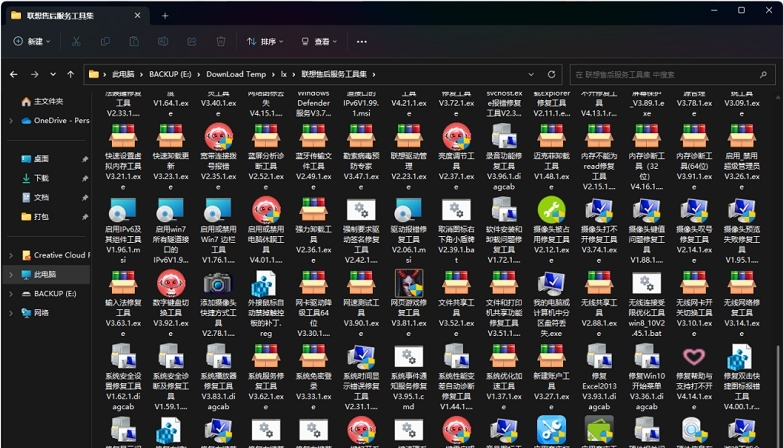783x448 pixels.
Task: Select the 修复Excel2013 file icon
Action: tap(599, 357)
